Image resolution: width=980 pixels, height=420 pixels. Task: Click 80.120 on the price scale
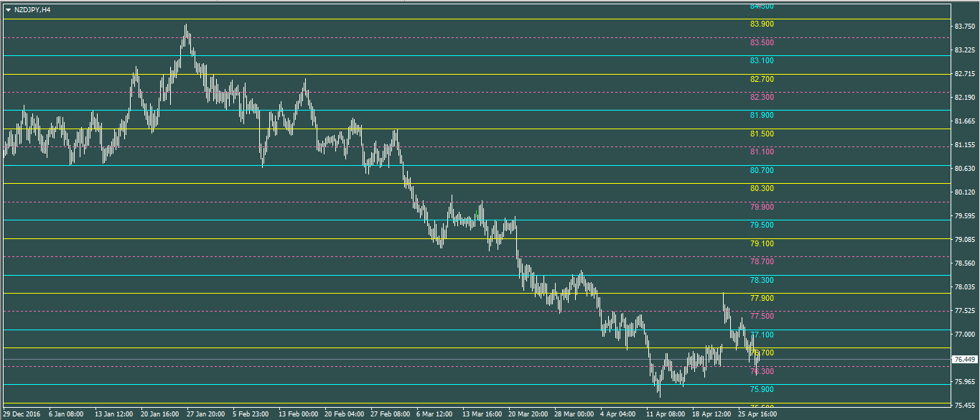point(963,192)
